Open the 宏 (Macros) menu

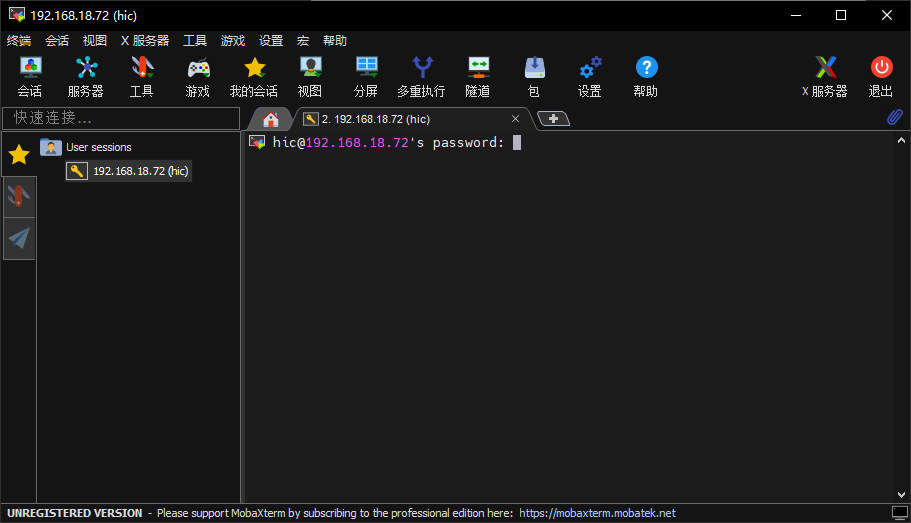(303, 41)
